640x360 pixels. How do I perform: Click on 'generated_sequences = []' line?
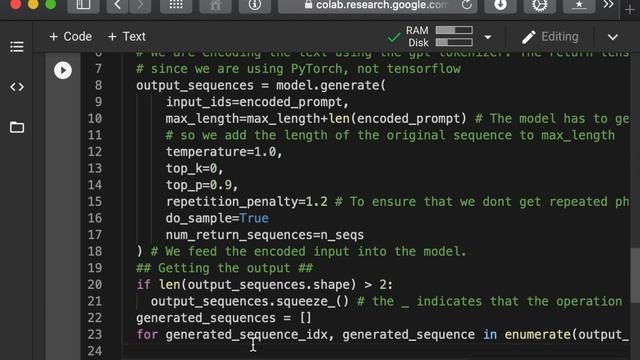[224, 318]
